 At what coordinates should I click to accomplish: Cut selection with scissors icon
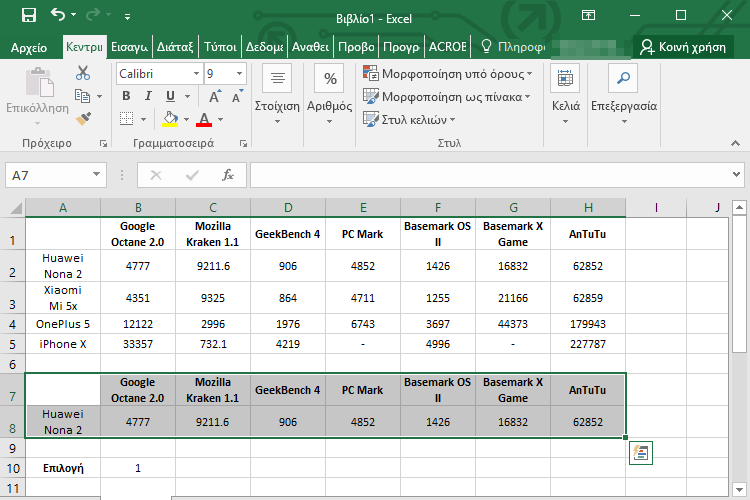(83, 73)
